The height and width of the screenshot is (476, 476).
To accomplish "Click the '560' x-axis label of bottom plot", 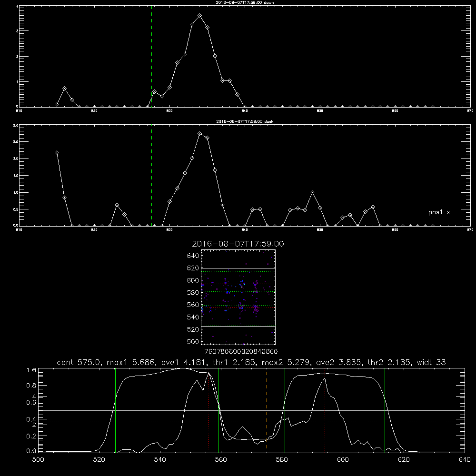I will pyautogui.click(x=221, y=460).
